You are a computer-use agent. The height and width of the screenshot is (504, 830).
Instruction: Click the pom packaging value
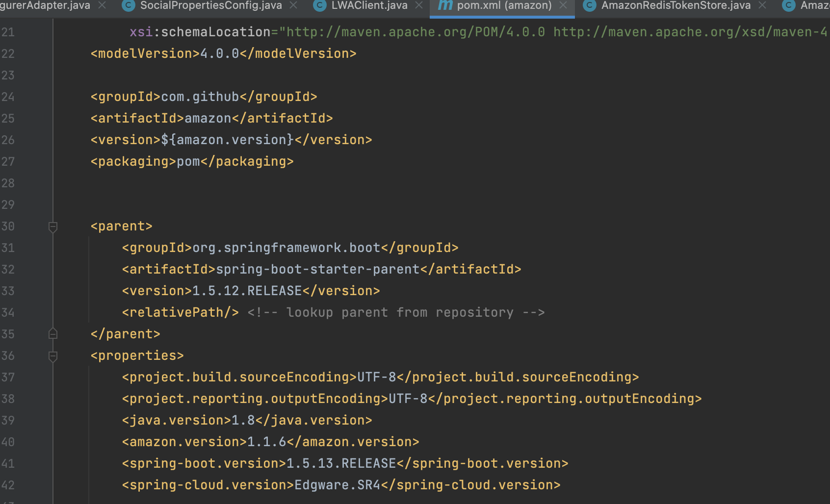[188, 161]
